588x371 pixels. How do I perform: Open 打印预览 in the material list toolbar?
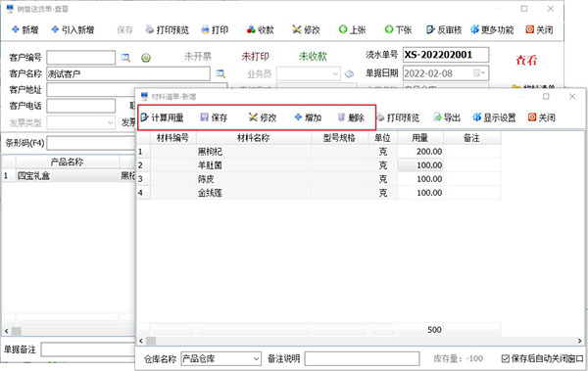pyautogui.click(x=398, y=117)
